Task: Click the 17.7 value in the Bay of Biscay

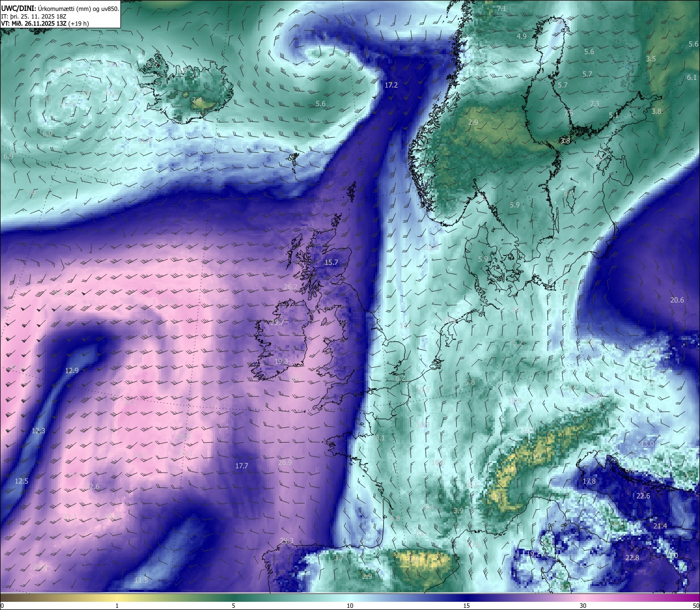Action: 242,466
